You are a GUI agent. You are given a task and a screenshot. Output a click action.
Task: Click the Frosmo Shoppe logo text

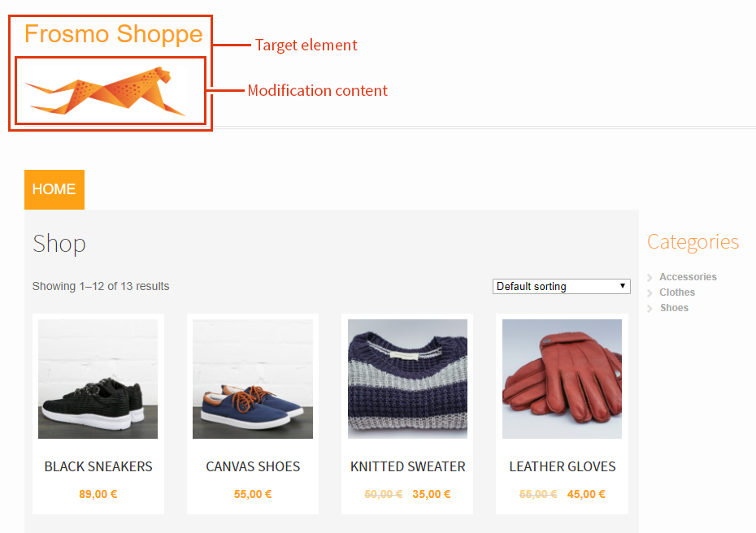[x=113, y=34]
